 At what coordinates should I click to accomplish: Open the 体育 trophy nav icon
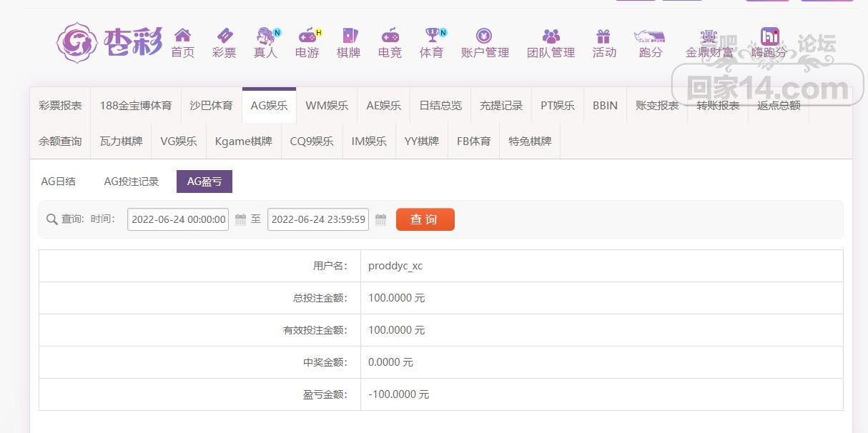click(x=433, y=35)
